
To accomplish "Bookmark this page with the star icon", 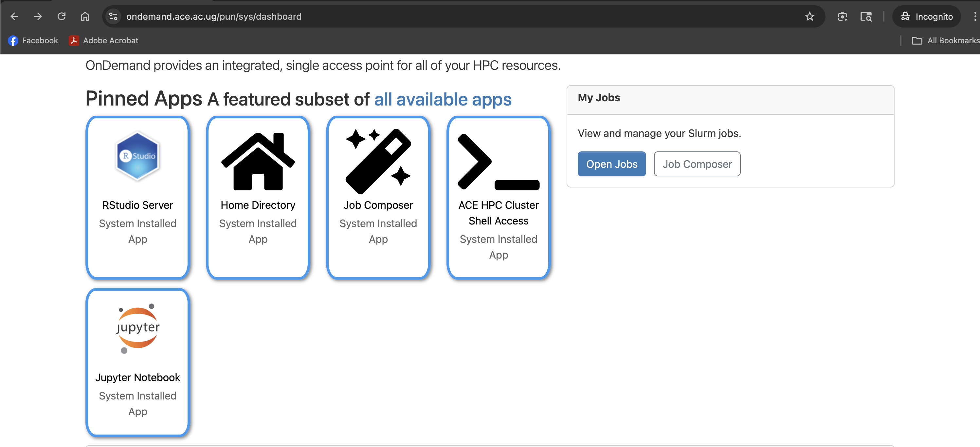I will coord(809,16).
